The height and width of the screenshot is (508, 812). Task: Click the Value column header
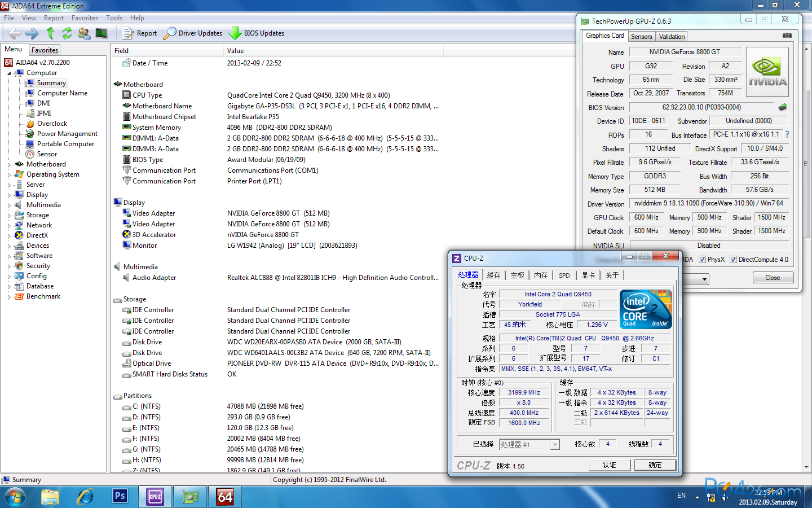click(333, 51)
